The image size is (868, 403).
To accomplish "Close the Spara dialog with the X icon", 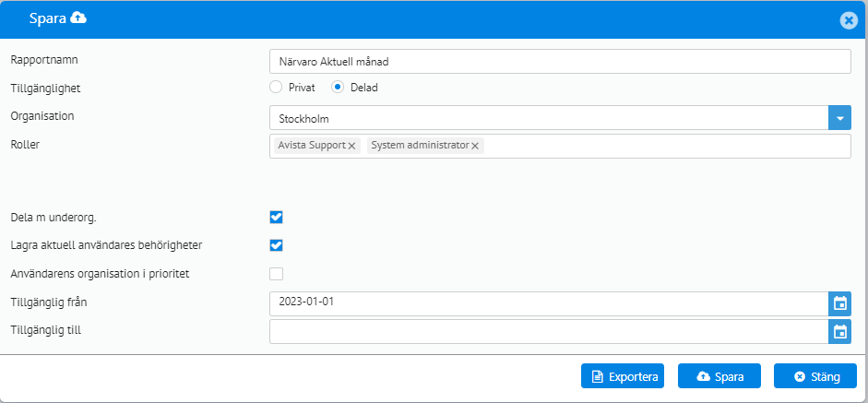I will (x=848, y=20).
